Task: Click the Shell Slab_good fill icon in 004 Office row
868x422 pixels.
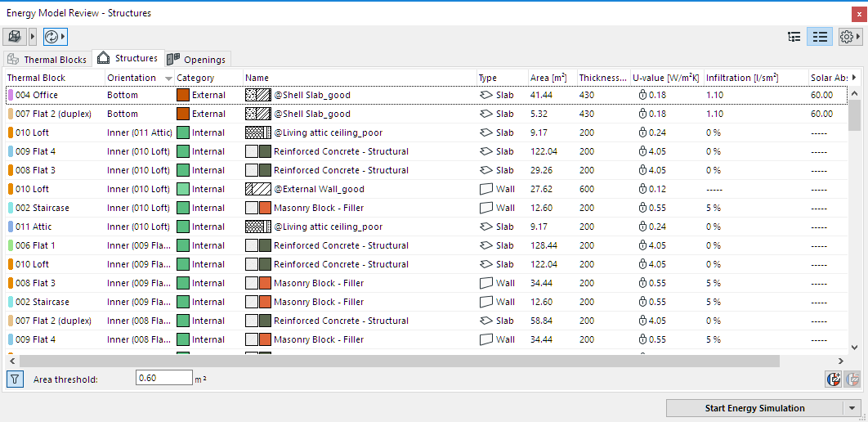Action: pyautogui.click(x=258, y=95)
